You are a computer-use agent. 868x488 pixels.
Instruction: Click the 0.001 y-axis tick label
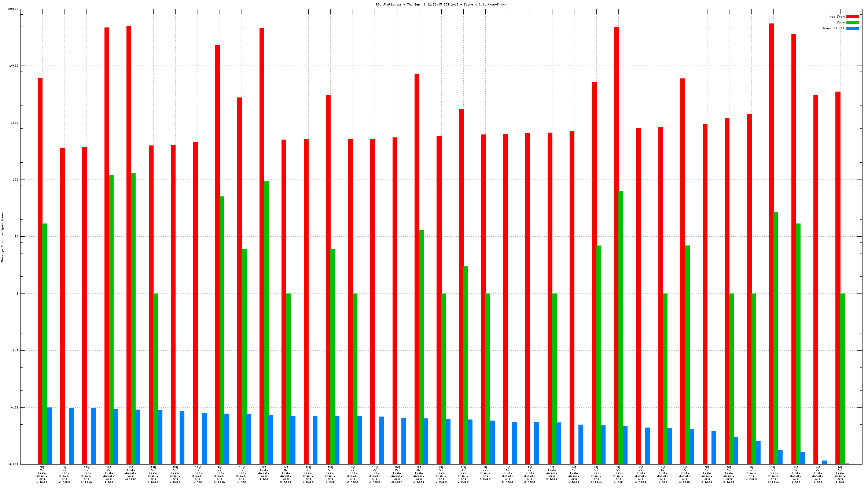(14, 464)
